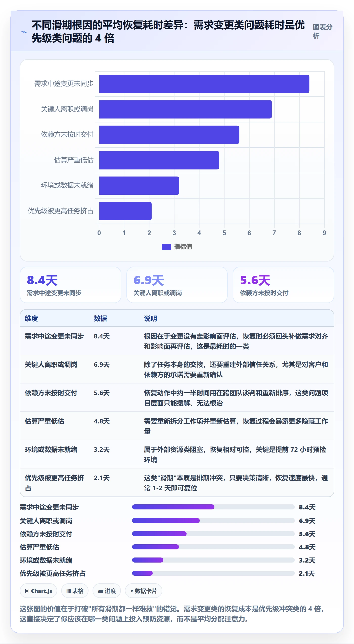354x644 pixels.
Task: Click the 关键人离职或调岗 progress bar
Action: 213,521
